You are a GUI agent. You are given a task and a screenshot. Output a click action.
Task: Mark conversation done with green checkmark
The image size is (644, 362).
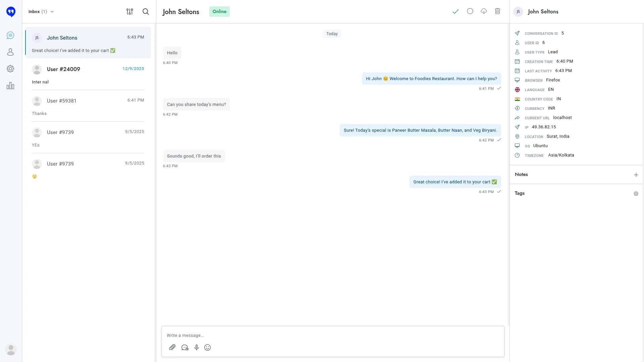coord(455,11)
